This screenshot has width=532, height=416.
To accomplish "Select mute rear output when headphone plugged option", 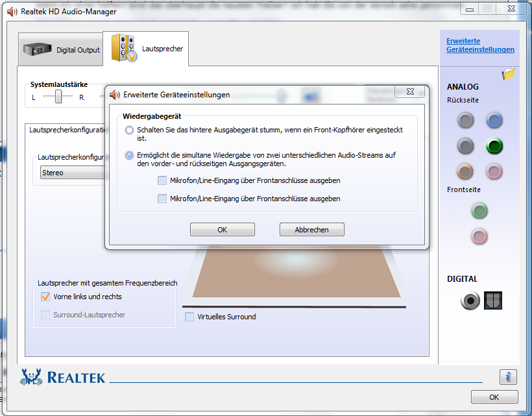I will click(129, 130).
